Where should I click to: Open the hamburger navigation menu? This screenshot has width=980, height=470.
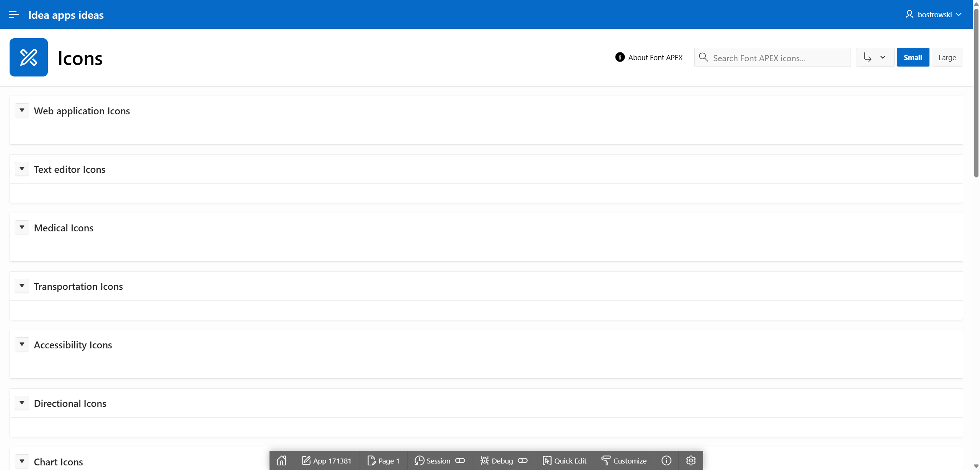14,15
